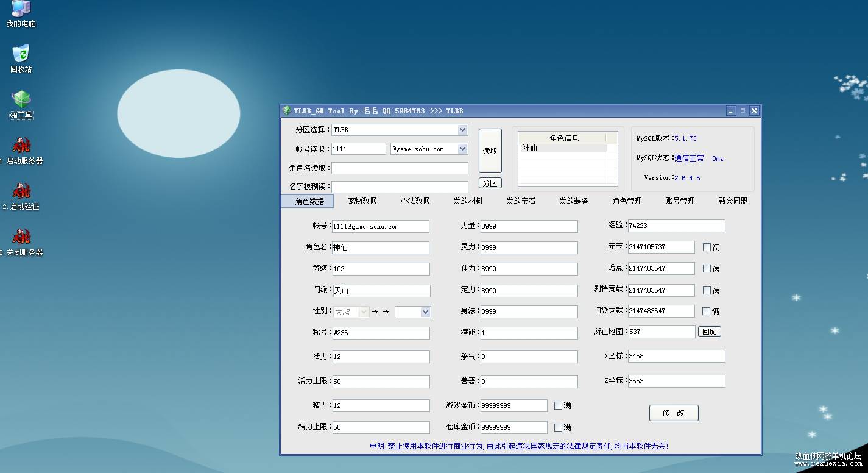
Task: Enable the 满 checkbox for 门派贡献
Action: point(707,311)
